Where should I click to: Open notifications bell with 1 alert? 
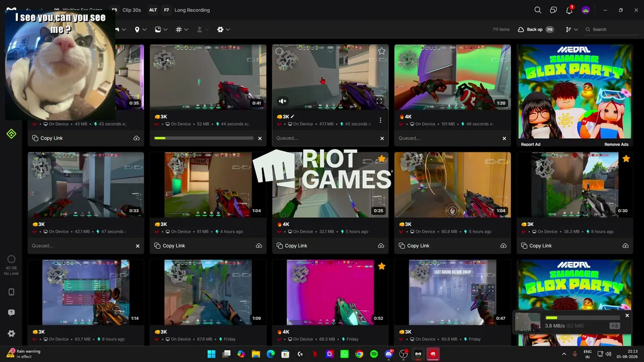click(x=570, y=10)
